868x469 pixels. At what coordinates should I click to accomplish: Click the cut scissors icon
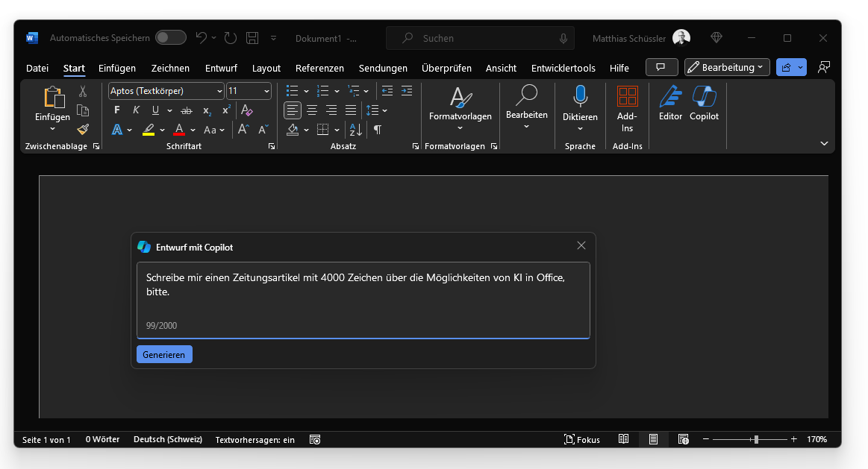pos(83,91)
